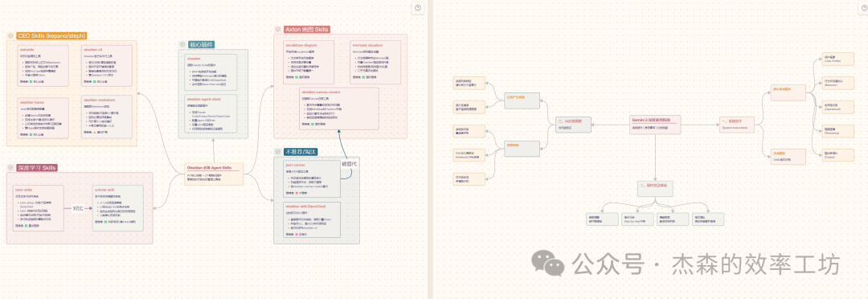Select the defuddle card
This screenshot has height=299, width=868.
point(43,66)
